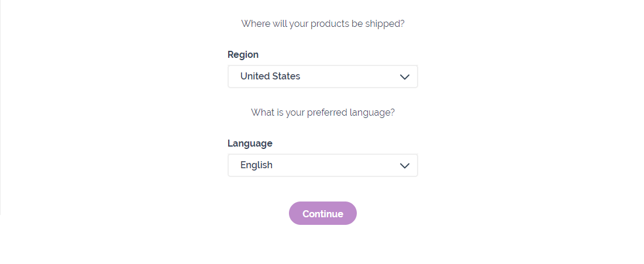Viewport: 644px width, 264px height.
Task: Submit the region and language form
Action: tap(323, 213)
